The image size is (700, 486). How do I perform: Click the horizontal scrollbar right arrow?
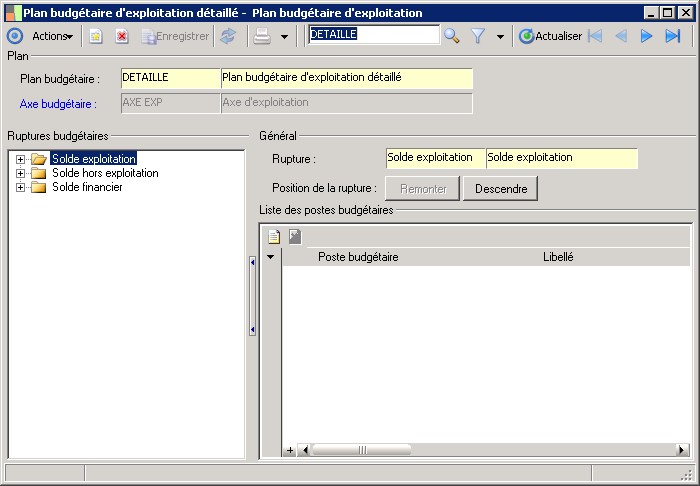pyautogui.click(x=682, y=450)
